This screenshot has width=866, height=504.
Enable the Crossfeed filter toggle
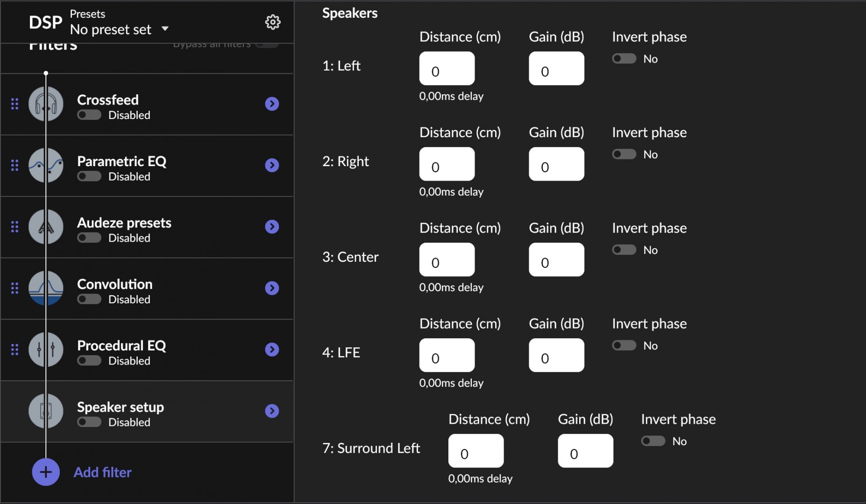[x=89, y=115]
